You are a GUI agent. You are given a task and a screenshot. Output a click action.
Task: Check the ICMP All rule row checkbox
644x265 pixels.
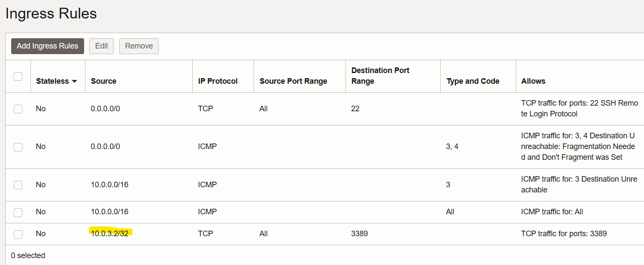(18, 212)
